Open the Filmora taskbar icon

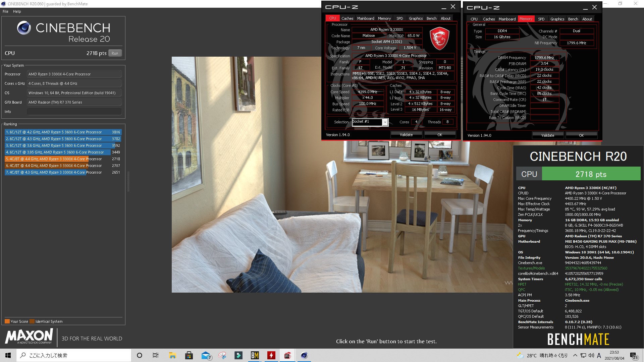click(x=238, y=355)
